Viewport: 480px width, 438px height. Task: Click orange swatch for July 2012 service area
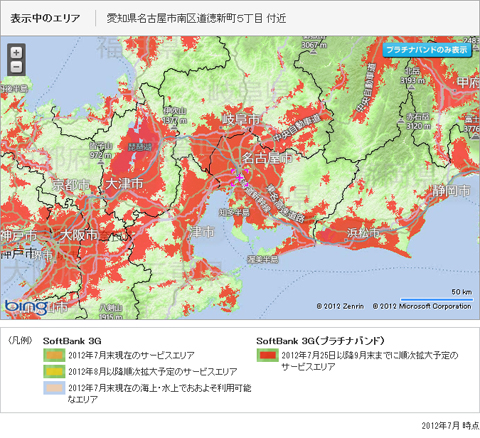point(54,355)
